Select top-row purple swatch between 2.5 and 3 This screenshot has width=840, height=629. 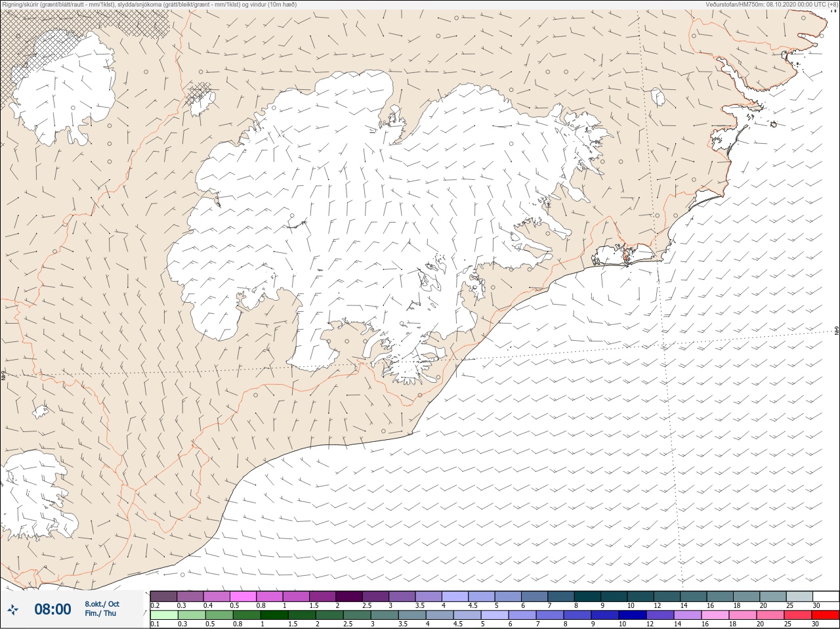tap(375, 596)
